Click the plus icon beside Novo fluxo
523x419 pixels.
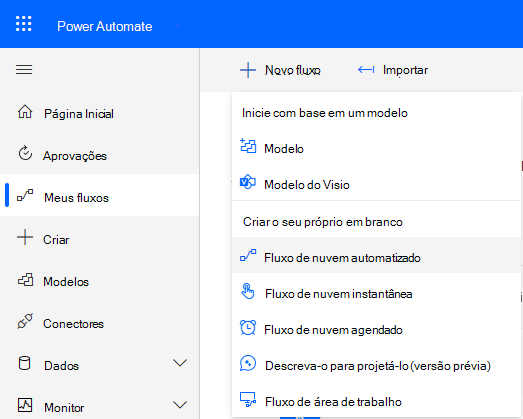[248, 70]
